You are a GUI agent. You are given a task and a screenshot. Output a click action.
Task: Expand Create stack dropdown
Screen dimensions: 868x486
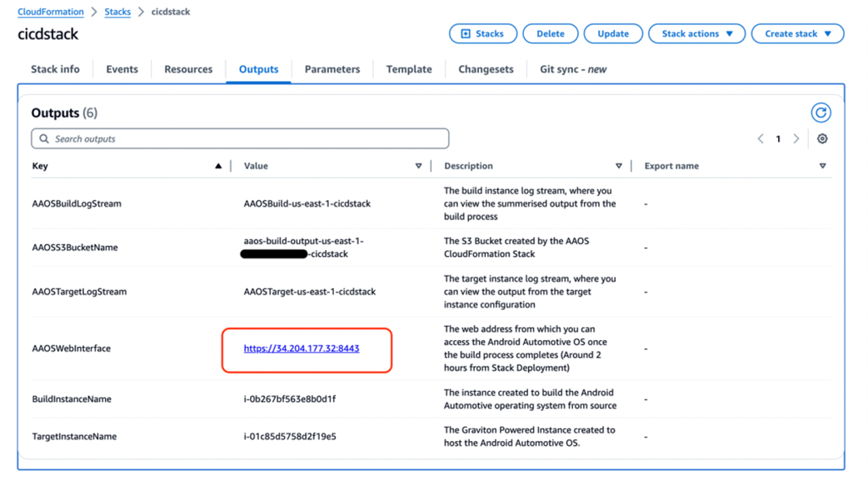click(x=797, y=34)
